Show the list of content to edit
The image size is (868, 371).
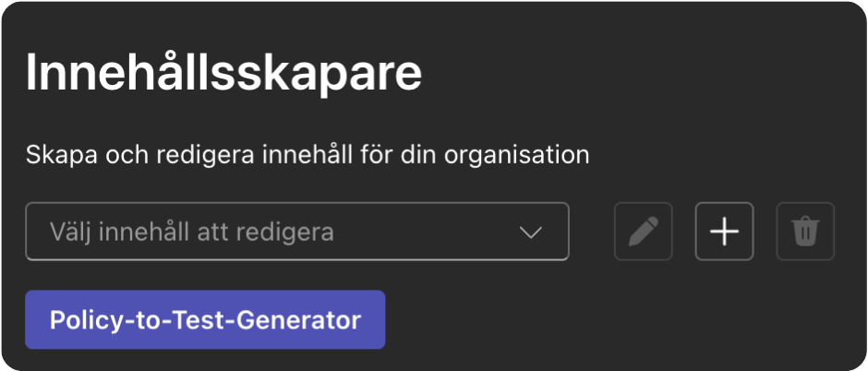pyautogui.click(x=296, y=232)
